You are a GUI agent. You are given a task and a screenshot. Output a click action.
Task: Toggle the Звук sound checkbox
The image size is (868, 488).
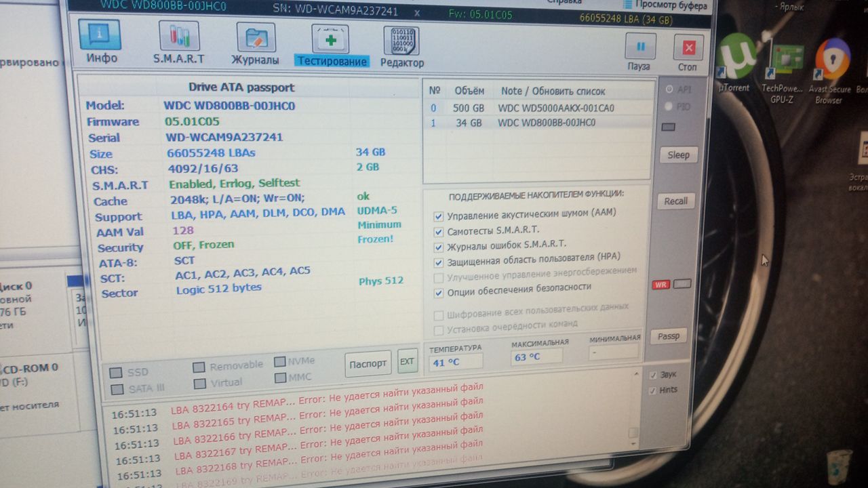coord(653,375)
